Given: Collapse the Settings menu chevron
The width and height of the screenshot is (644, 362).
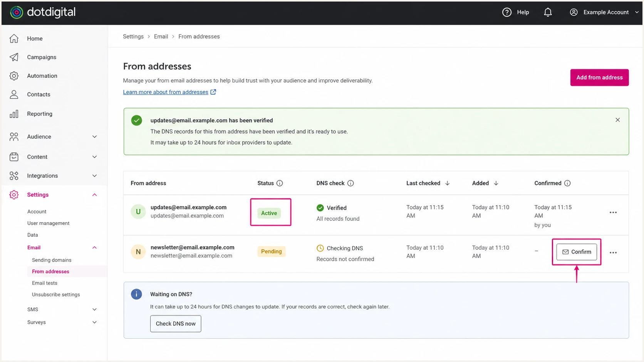Looking at the screenshot, I should point(95,195).
